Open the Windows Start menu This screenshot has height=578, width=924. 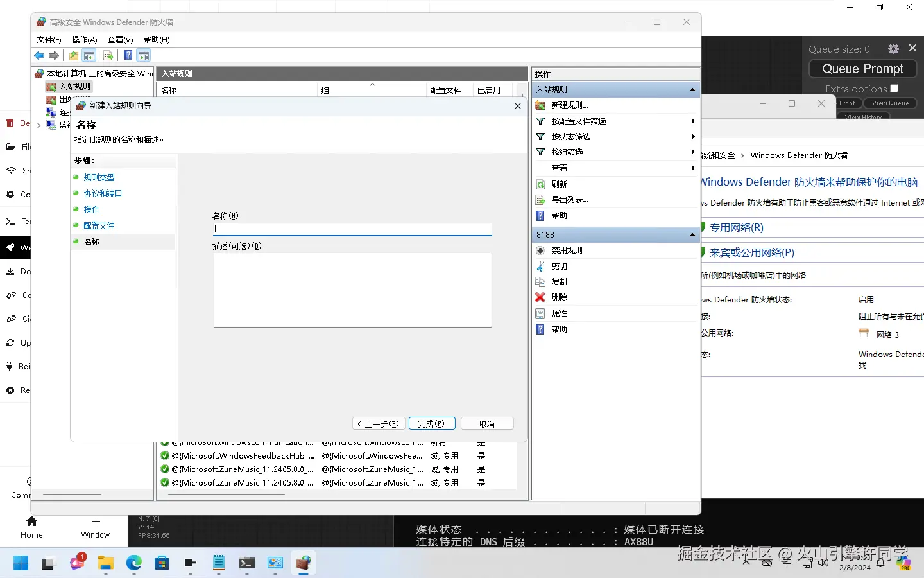21,563
